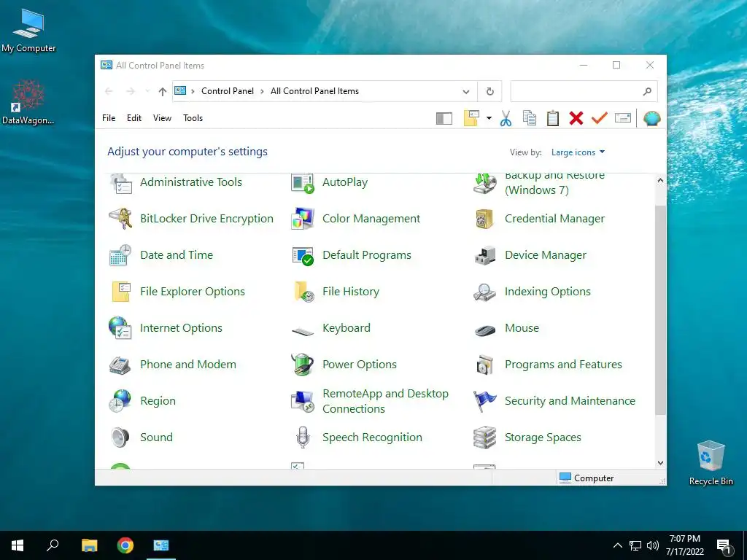Viewport: 747px width, 560px height.
Task: Click the shell globe icon in toolbar
Action: pyautogui.click(x=651, y=118)
